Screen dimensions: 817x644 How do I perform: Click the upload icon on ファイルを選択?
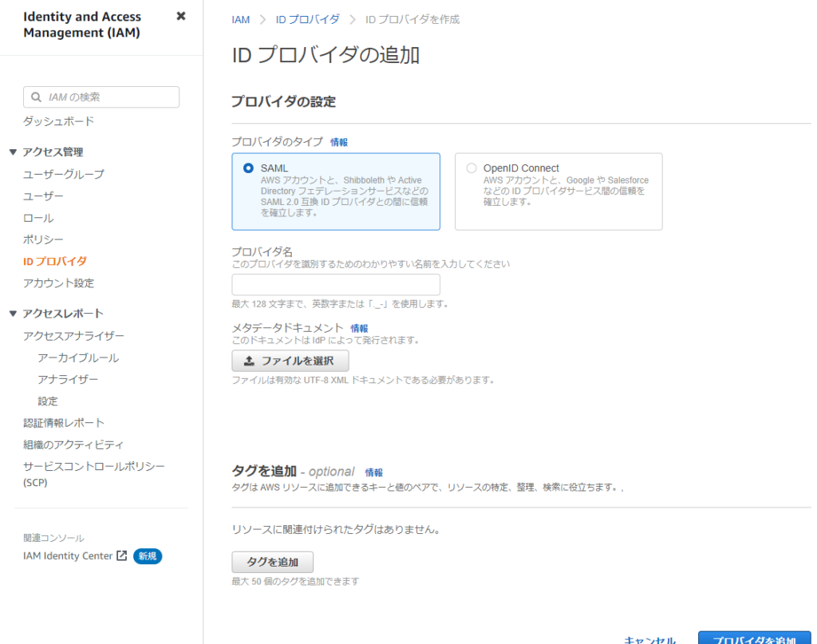pos(249,361)
